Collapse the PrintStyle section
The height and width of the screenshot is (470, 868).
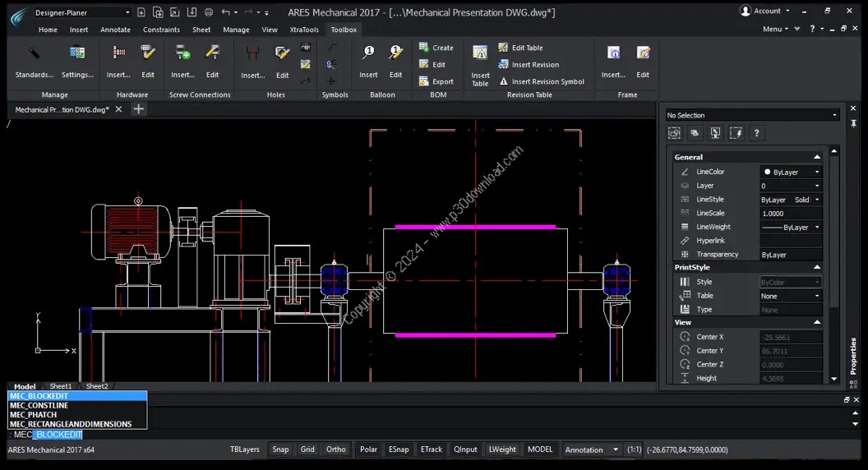point(817,267)
